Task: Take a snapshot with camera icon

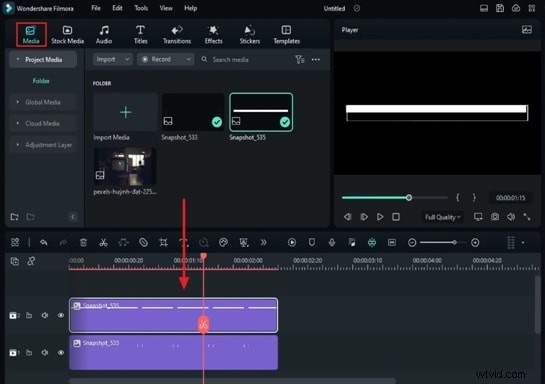Action: point(495,217)
